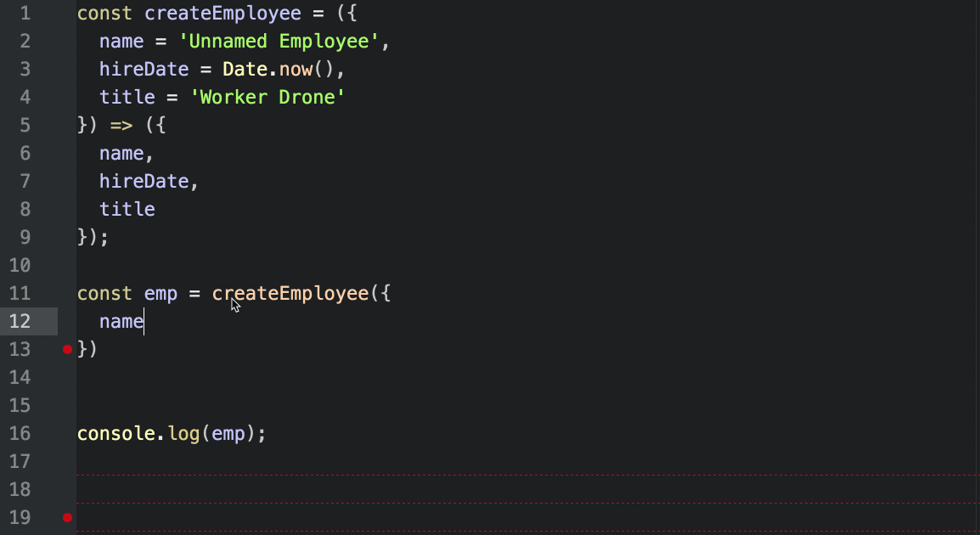Click line number 16 in the gutter
The height and width of the screenshot is (535, 980).
tap(20, 433)
